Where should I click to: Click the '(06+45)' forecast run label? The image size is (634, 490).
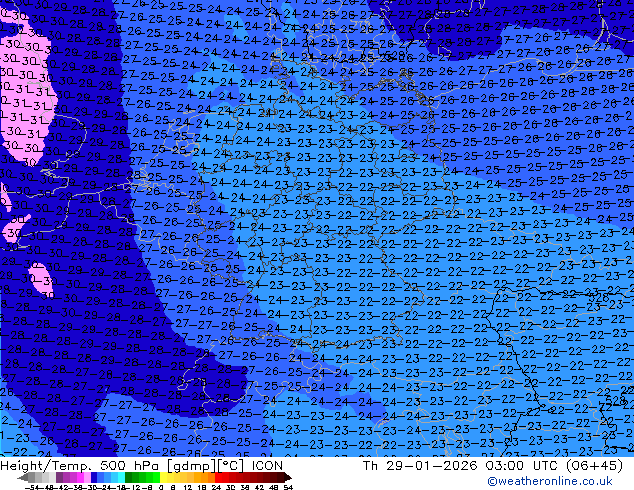click(594, 466)
